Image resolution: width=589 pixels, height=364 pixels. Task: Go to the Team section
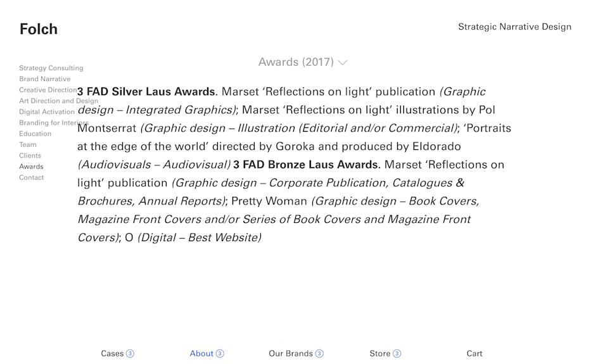coord(28,145)
